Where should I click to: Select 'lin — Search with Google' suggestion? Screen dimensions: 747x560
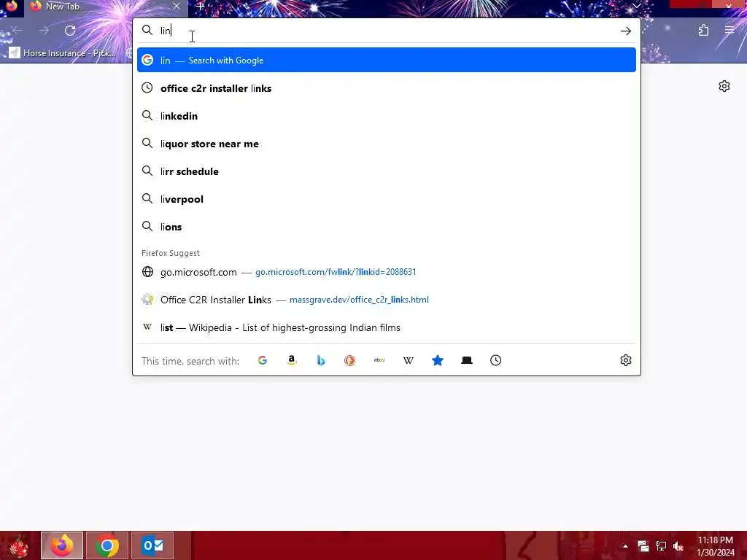pyautogui.click(x=387, y=60)
